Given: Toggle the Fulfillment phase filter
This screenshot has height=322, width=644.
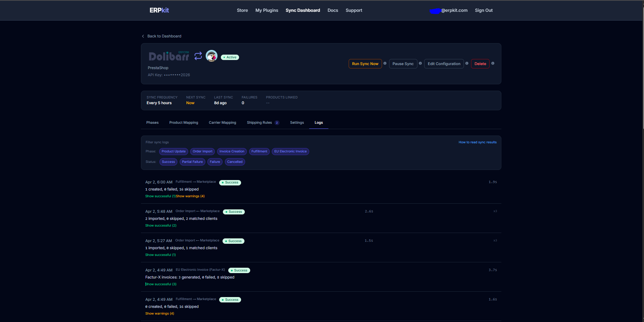Looking at the screenshot, I should click(x=259, y=151).
